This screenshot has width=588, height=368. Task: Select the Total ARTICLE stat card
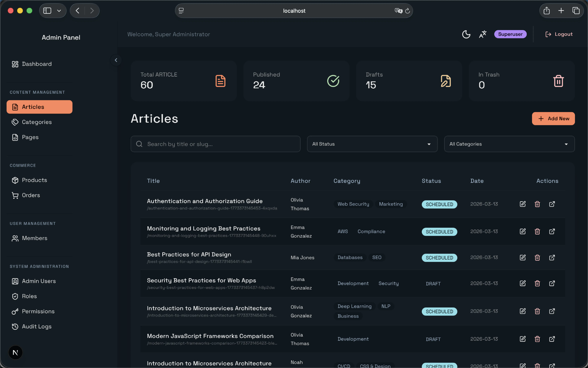(x=183, y=81)
